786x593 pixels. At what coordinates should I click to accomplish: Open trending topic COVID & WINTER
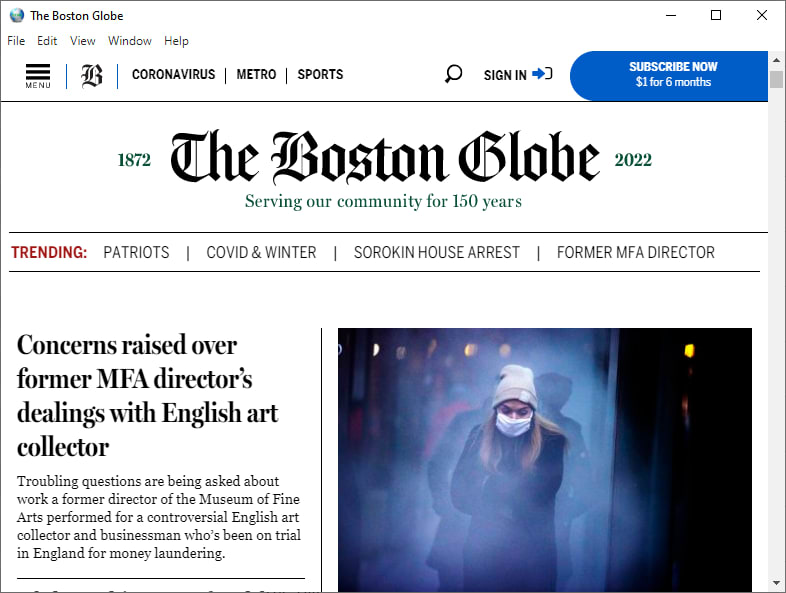(261, 252)
